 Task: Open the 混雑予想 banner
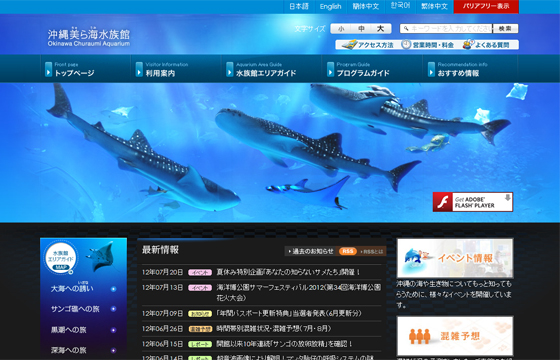point(455,336)
